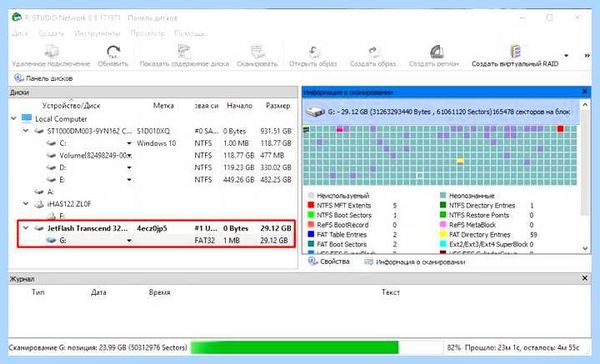Open the Диск menu

point(20,34)
